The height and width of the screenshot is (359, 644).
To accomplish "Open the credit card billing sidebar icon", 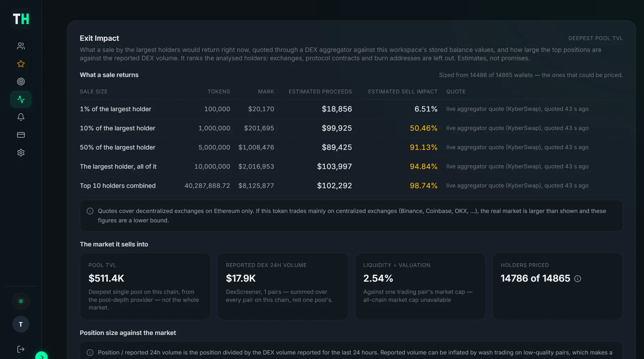I will click(21, 135).
